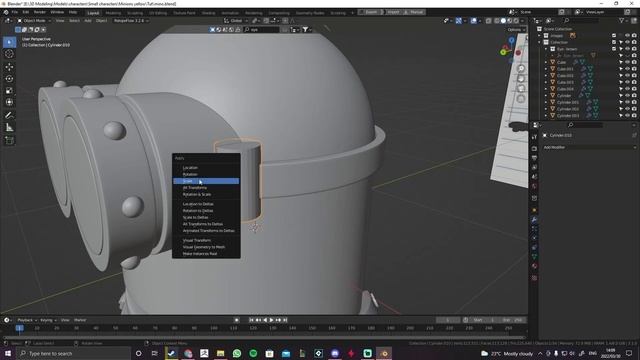Expand the Cube tree item
The width and height of the screenshot is (640, 360).
[546, 62]
